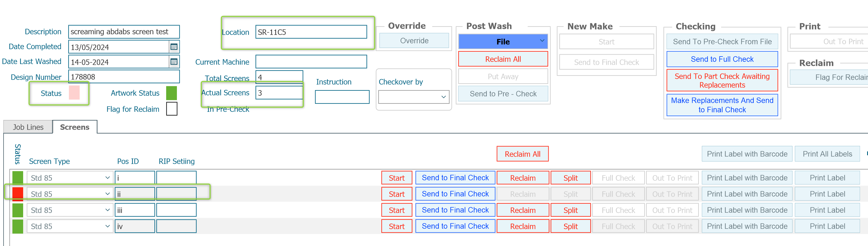The height and width of the screenshot is (246, 868).
Task: Click into the Description field
Action: click(x=124, y=32)
